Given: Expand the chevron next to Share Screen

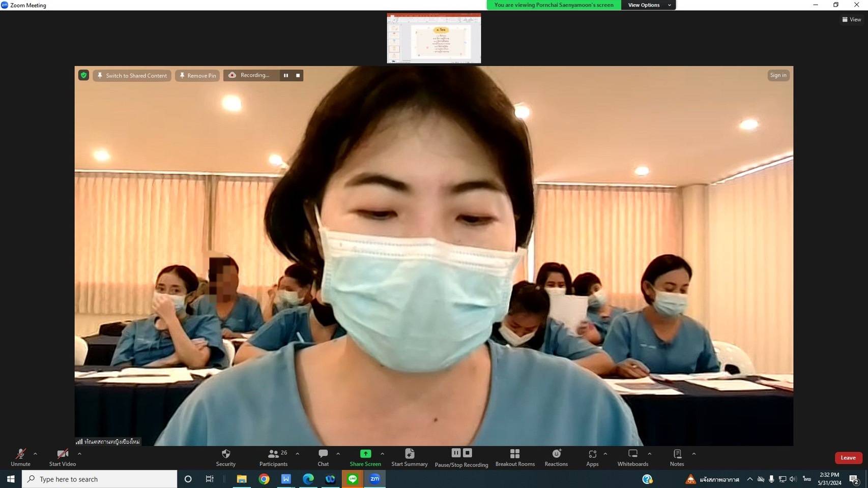Looking at the screenshot, I should pos(382,453).
